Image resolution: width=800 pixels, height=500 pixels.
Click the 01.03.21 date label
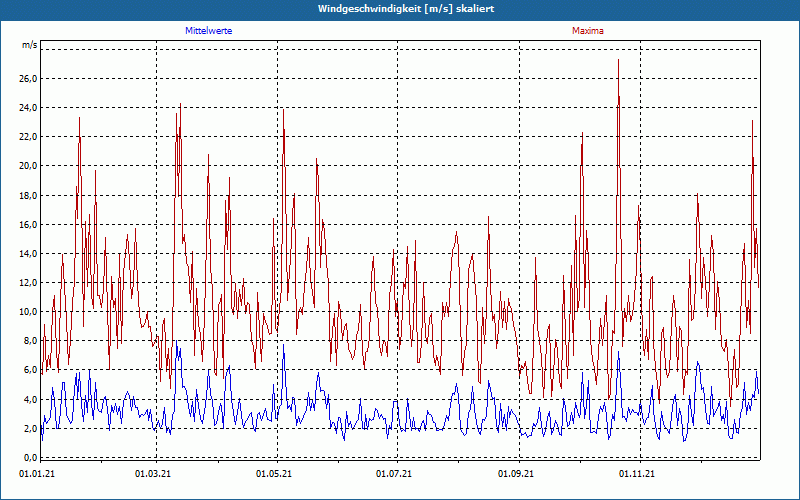click(x=153, y=474)
